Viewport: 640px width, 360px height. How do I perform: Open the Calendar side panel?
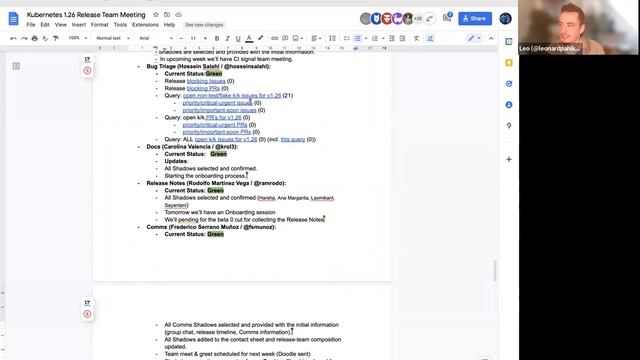click(509, 42)
